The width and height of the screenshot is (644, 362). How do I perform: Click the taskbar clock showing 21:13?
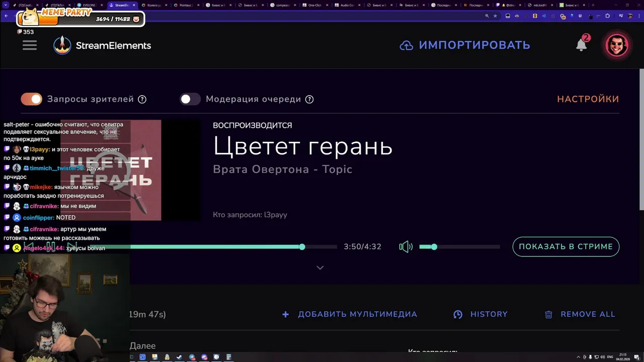[623, 357]
